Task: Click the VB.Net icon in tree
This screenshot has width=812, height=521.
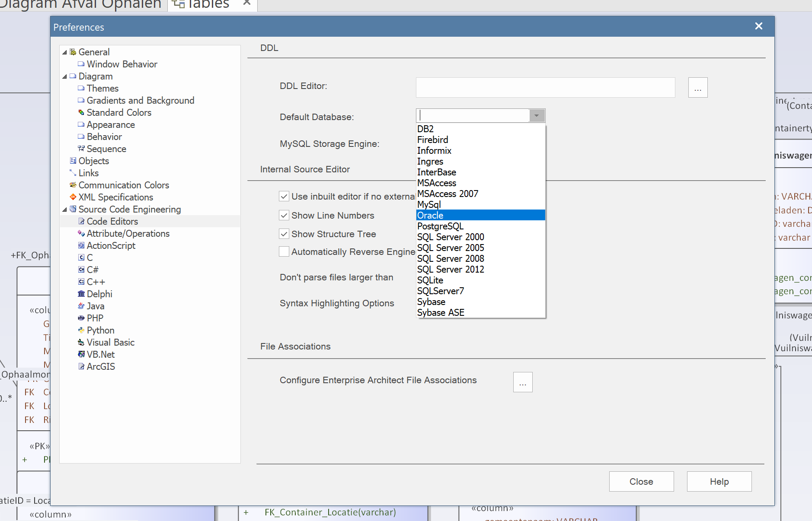Action: click(x=81, y=354)
